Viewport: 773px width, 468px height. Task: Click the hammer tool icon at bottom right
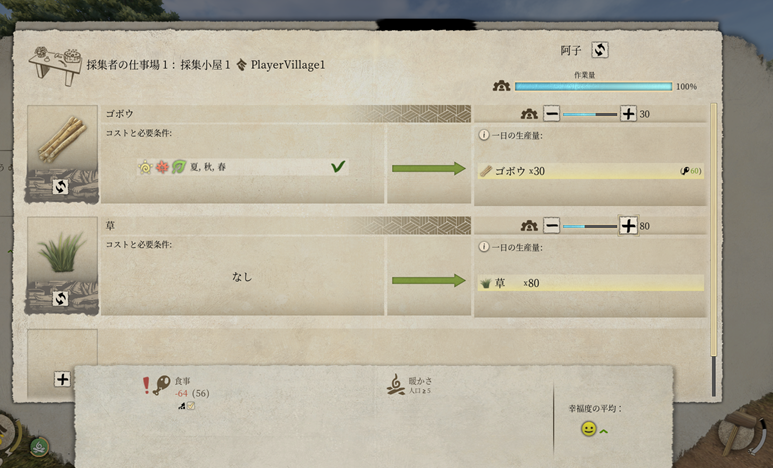click(x=735, y=431)
